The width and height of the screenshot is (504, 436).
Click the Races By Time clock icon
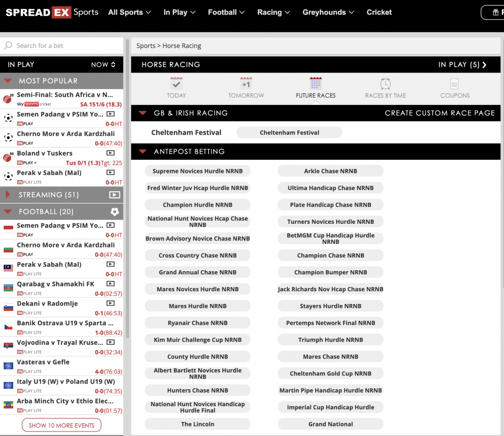385,84
